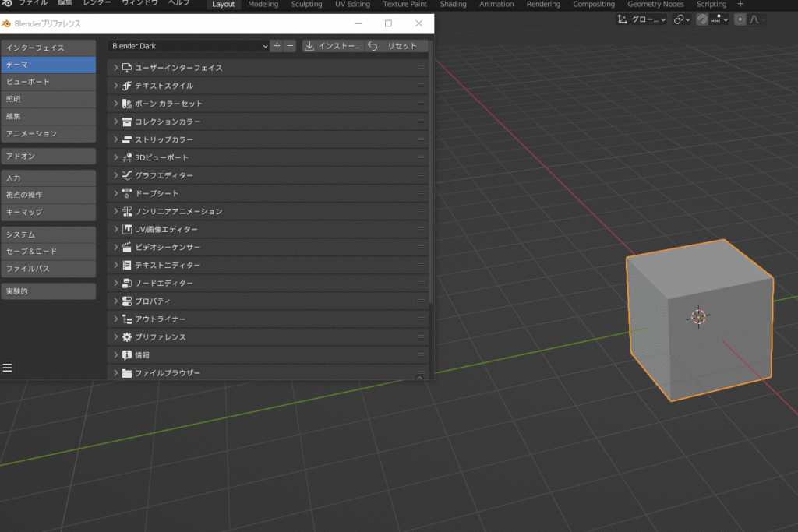Remove the theme preset with the minus icon
This screenshot has height=532, width=798.
(x=289, y=45)
